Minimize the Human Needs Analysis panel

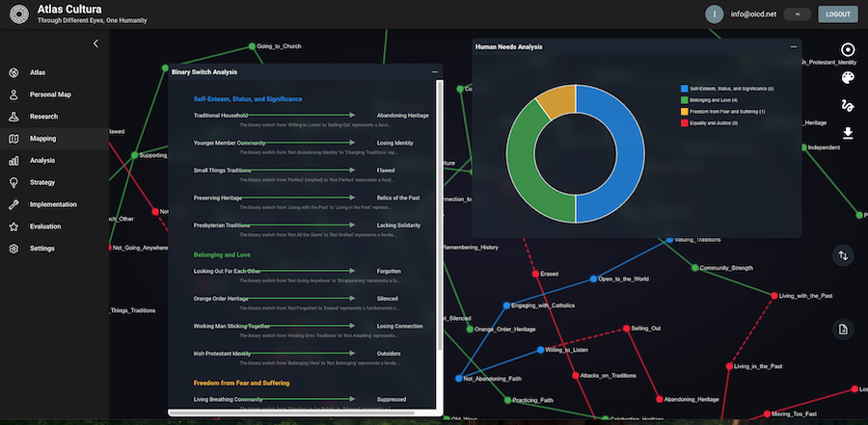coord(794,47)
